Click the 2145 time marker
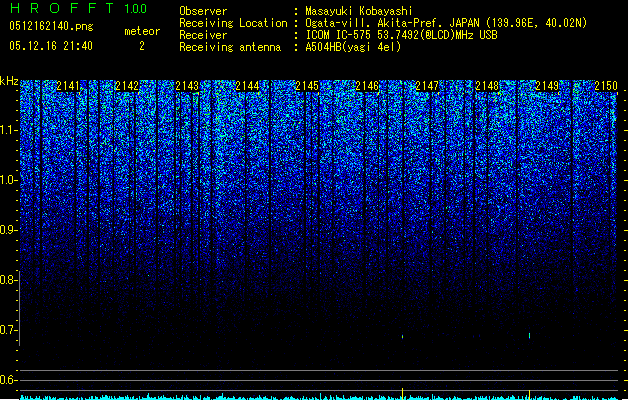Viewport: 629px width, 400px height. click(307, 86)
